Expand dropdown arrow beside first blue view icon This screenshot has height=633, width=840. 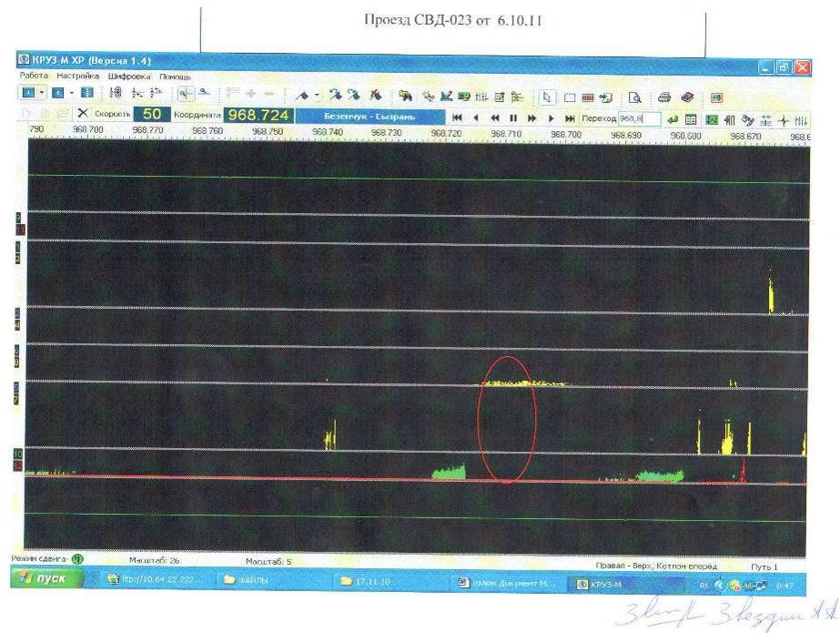[41, 93]
